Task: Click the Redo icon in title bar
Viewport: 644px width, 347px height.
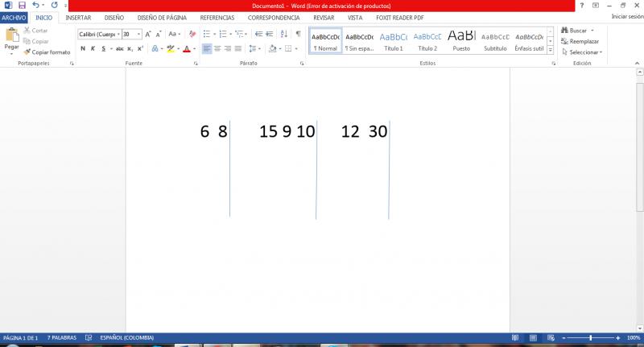Action: pos(54,5)
